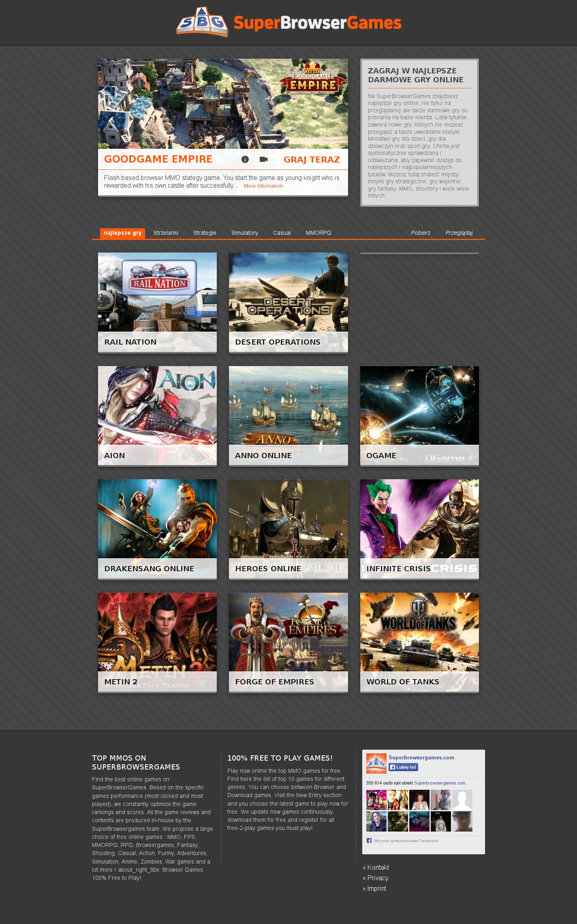Click the Goodgame Empire featured banner image

[x=223, y=104]
